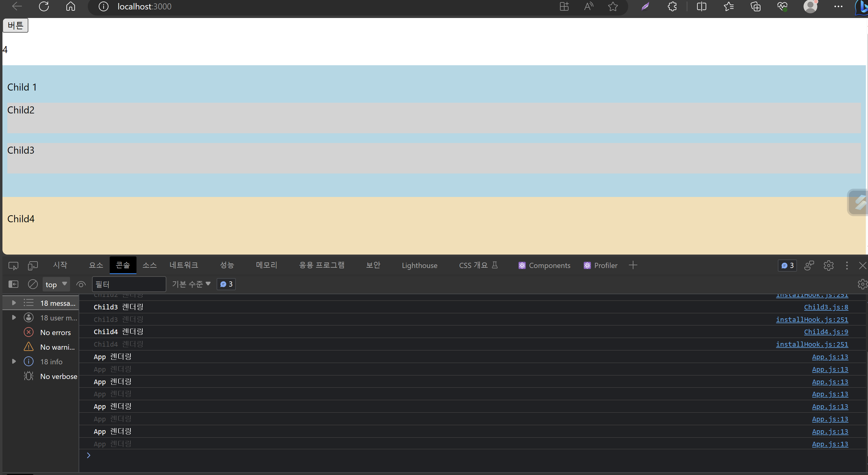Open DevTools settings gear
The height and width of the screenshot is (475, 868).
coord(828,266)
